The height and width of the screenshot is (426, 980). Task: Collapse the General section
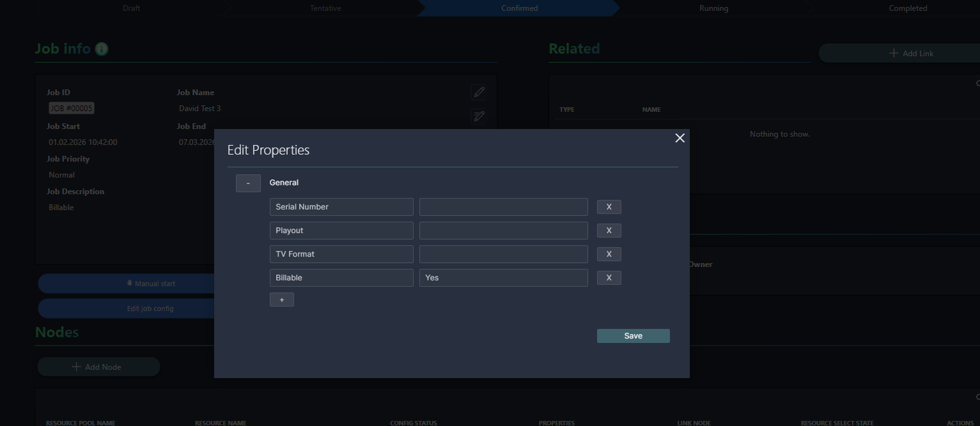pyautogui.click(x=248, y=183)
